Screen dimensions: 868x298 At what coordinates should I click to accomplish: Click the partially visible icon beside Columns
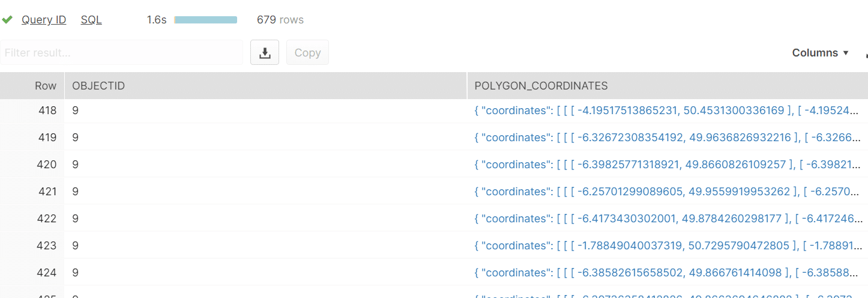tap(866, 54)
